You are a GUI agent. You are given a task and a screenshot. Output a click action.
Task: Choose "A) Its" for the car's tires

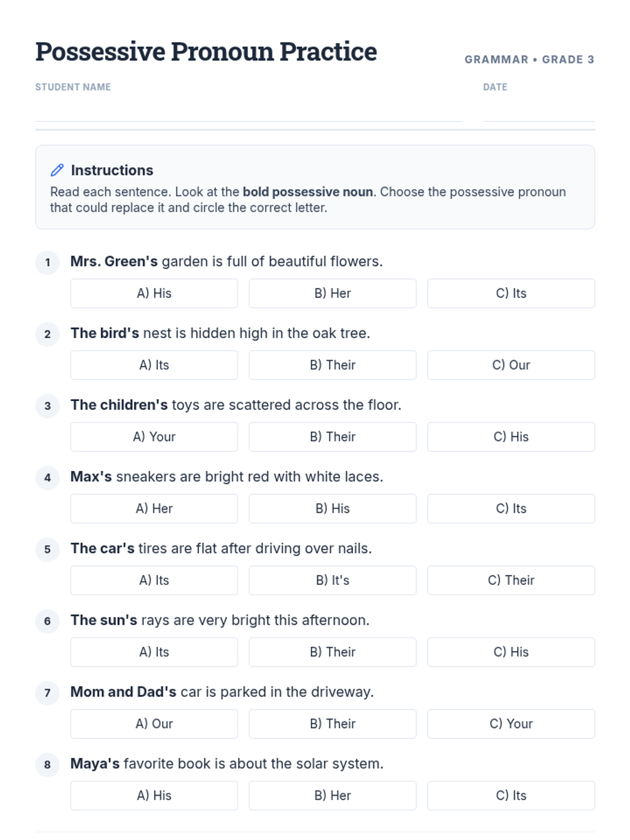point(154,580)
